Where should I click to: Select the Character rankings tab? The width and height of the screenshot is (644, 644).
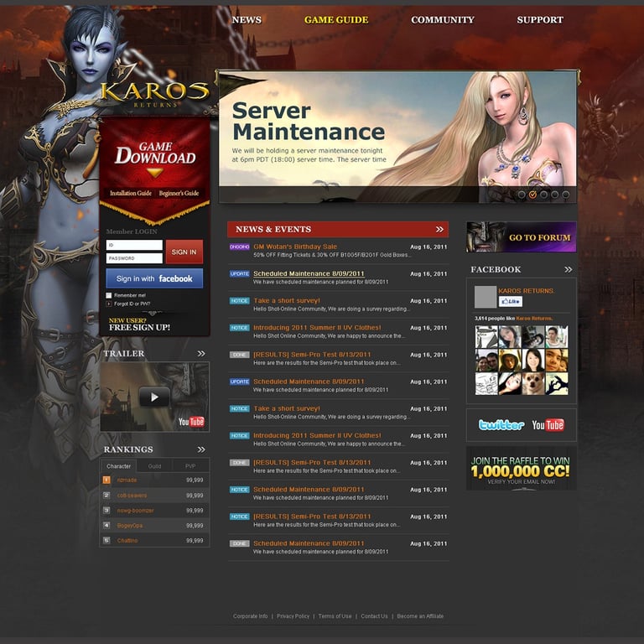[x=118, y=466]
